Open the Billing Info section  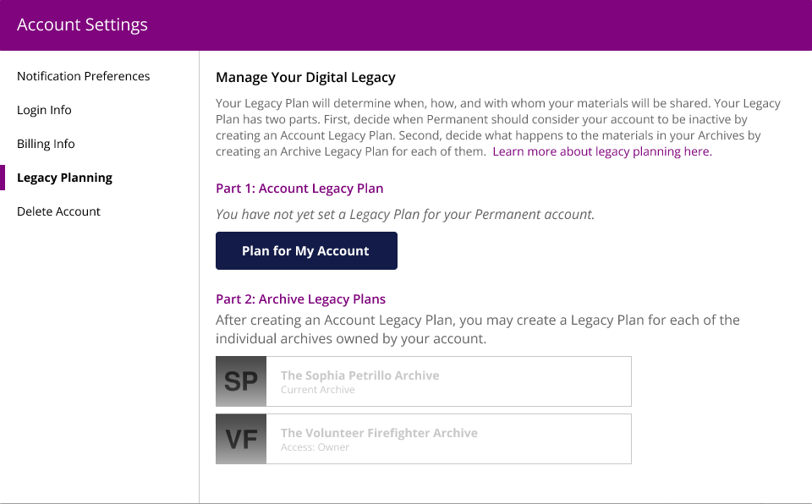coord(46,144)
